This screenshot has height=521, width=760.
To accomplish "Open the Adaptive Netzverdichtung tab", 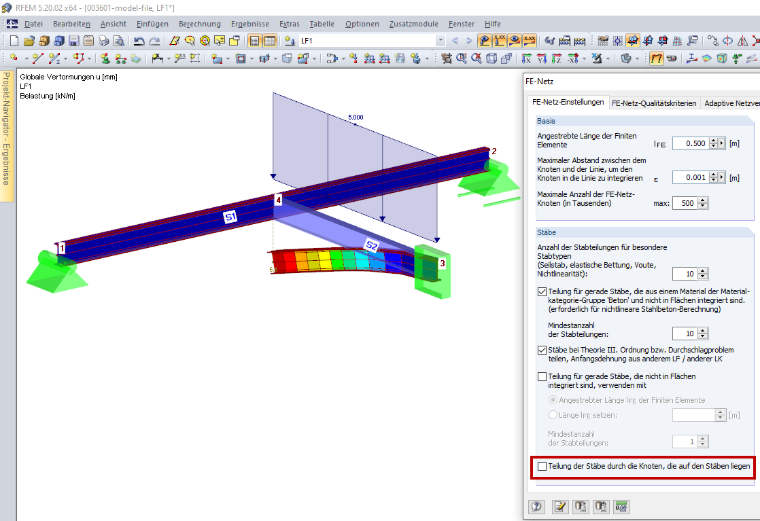I will [x=731, y=103].
